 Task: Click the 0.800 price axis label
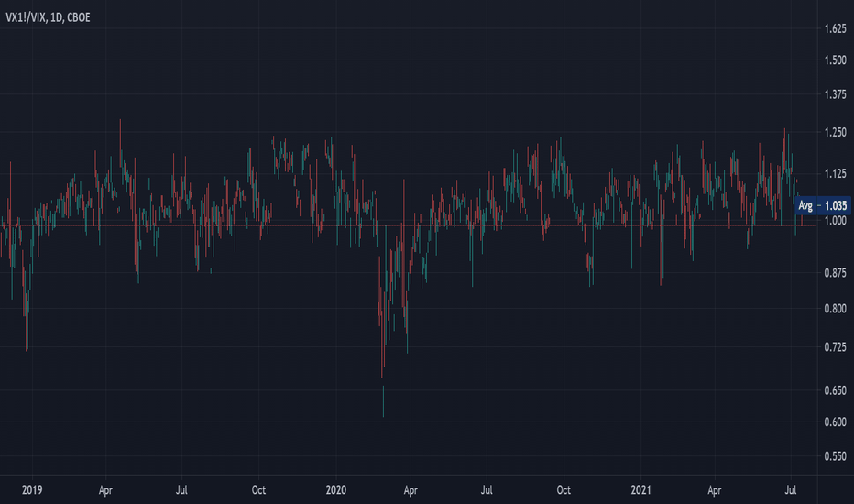tap(836, 309)
